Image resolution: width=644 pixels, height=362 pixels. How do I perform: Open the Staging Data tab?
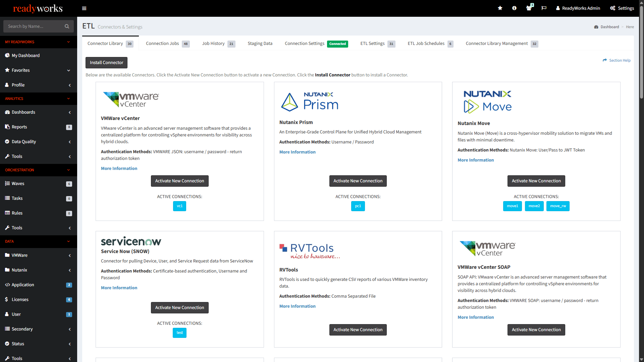tap(260, 44)
